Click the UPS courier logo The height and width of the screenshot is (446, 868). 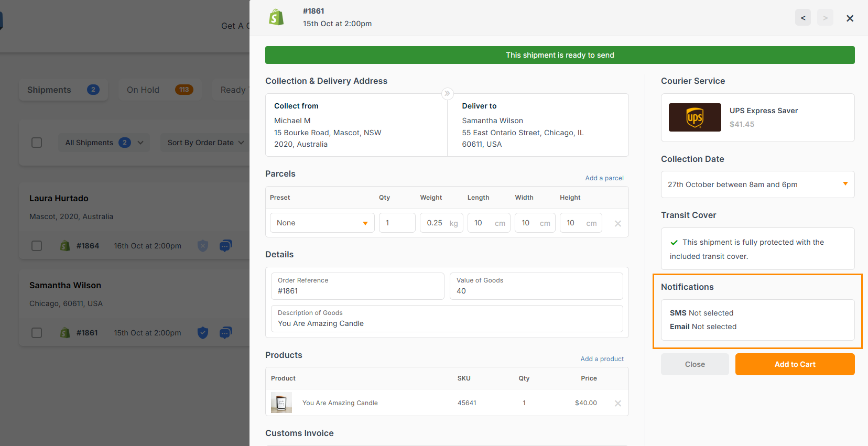[x=695, y=117]
